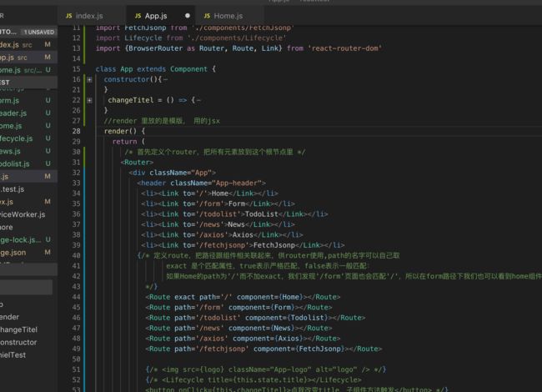Expand the folded changeTitel block at line 22
This screenshot has height=392, width=542.
pyautogui.click(x=89, y=100)
